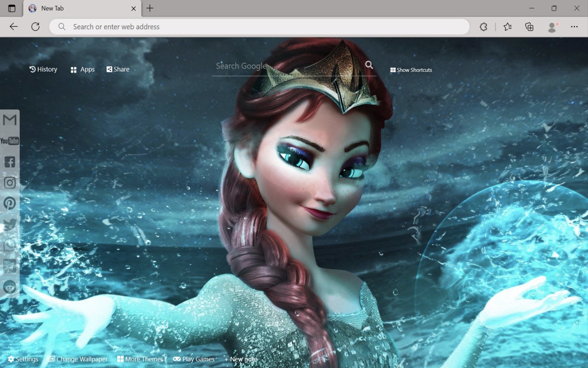Open Gmail from the sidebar
This screenshot has height=368, width=588.
[x=10, y=120]
